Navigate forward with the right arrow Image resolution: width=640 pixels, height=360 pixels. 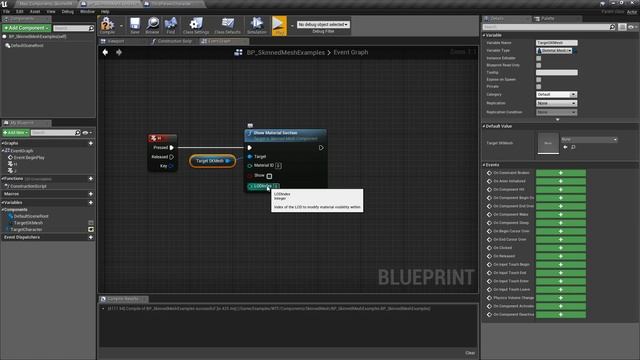tap(119, 52)
